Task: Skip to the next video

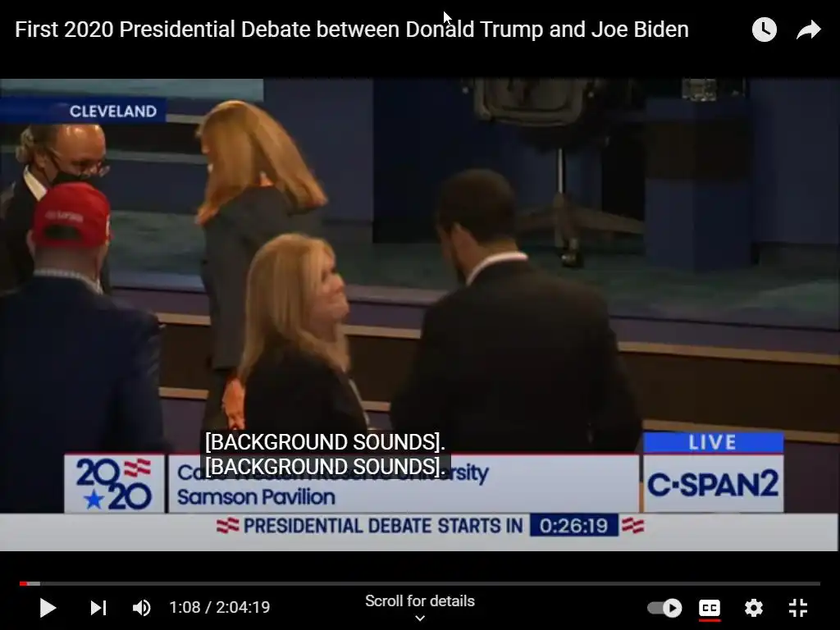Action: pyautogui.click(x=98, y=608)
